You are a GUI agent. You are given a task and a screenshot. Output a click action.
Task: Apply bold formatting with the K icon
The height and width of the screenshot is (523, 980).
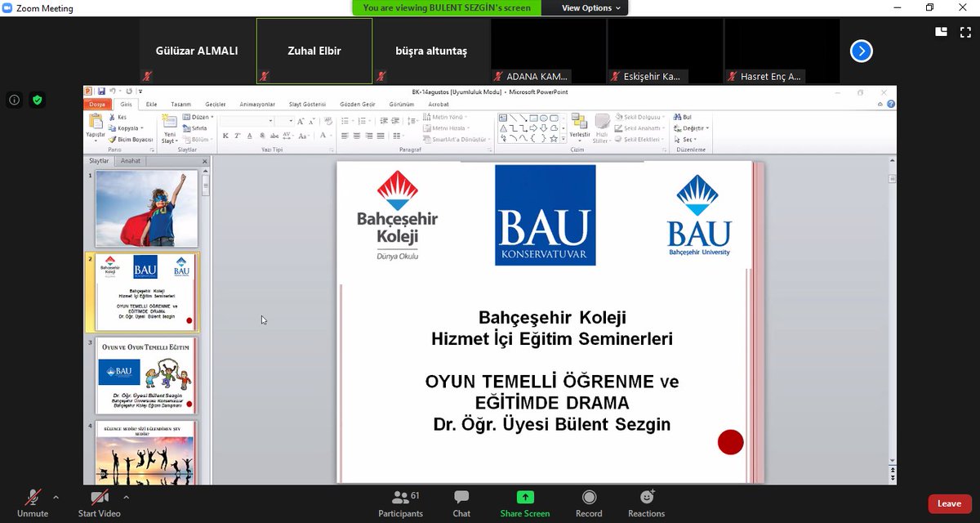point(225,136)
